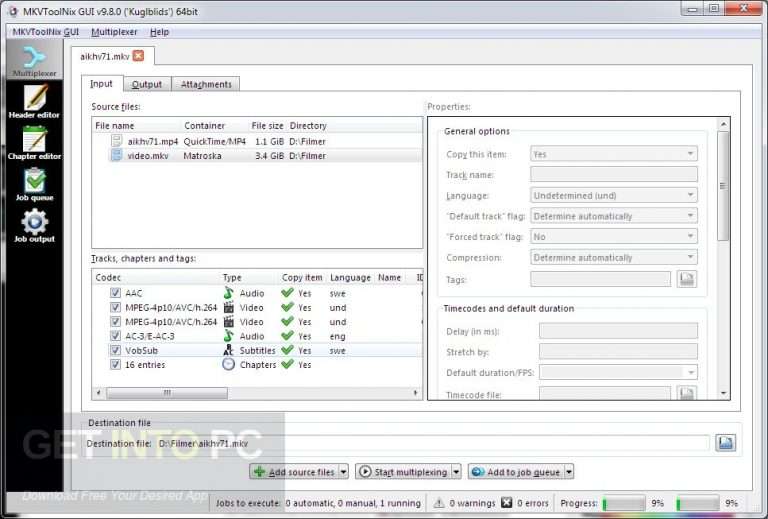Click the Add source files button
The width and height of the screenshot is (768, 519).
(x=294, y=472)
